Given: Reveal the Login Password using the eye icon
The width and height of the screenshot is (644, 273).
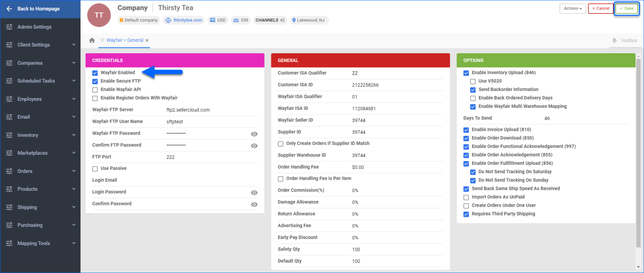Looking at the screenshot, I should (254, 192).
